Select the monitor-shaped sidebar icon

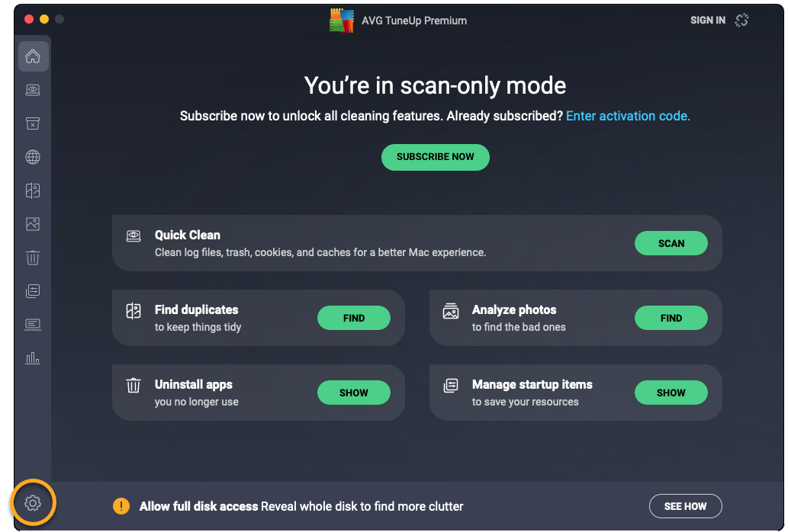[x=33, y=325]
